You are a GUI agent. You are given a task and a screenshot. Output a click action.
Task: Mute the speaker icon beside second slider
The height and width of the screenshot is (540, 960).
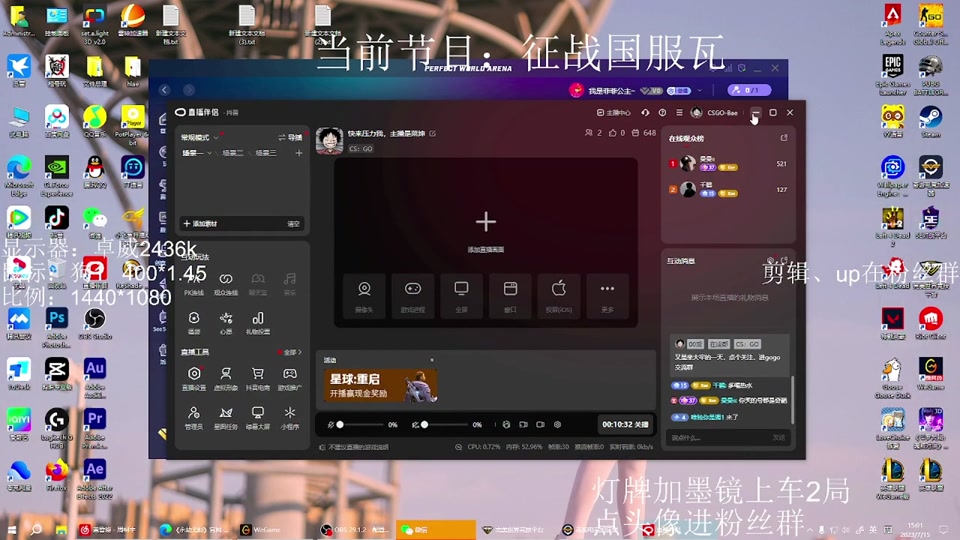click(x=415, y=424)
